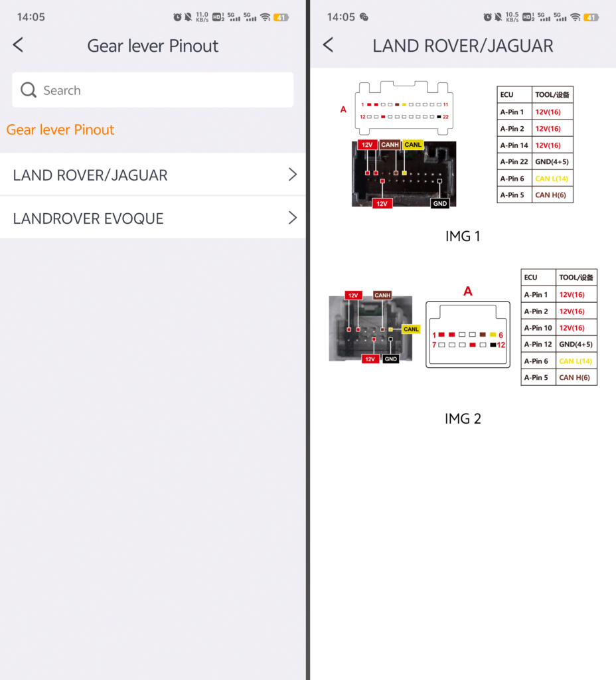616x680 pixels.
Task: Tap A-Pin 22 cell in first table
Action: click(x=514, y=162)
